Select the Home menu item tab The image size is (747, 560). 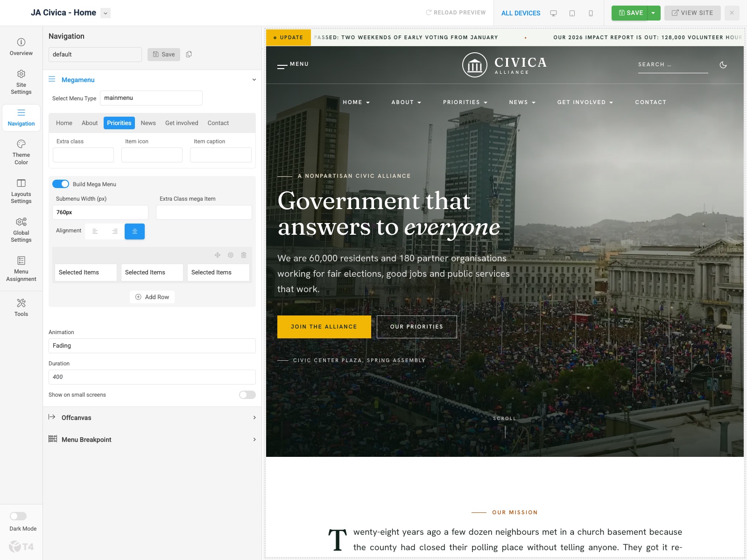click(64, 123)
